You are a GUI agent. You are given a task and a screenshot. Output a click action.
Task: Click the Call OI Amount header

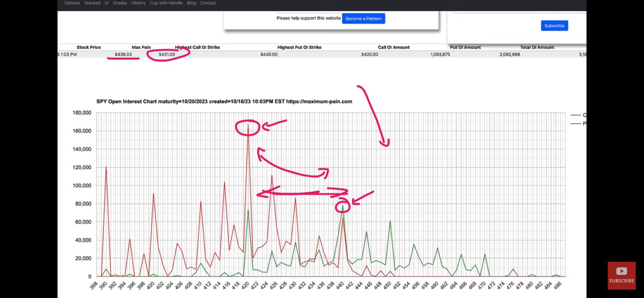tap(394, 47)
